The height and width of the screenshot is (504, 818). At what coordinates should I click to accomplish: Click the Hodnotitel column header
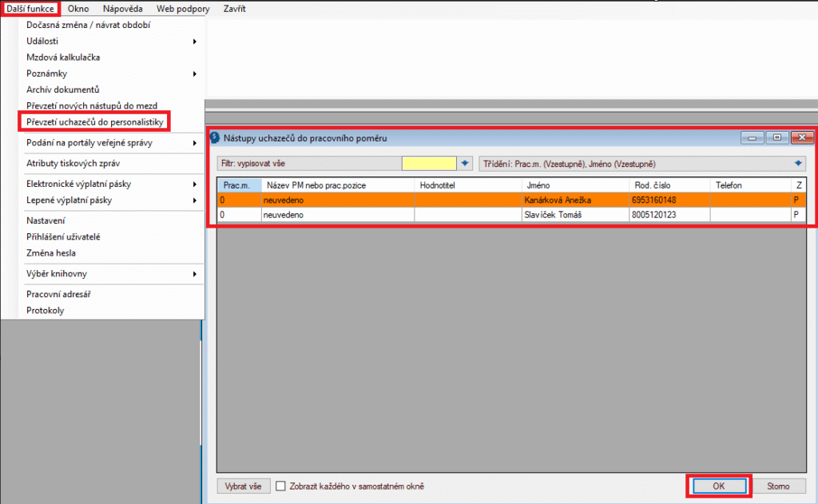tap(468, 186)
